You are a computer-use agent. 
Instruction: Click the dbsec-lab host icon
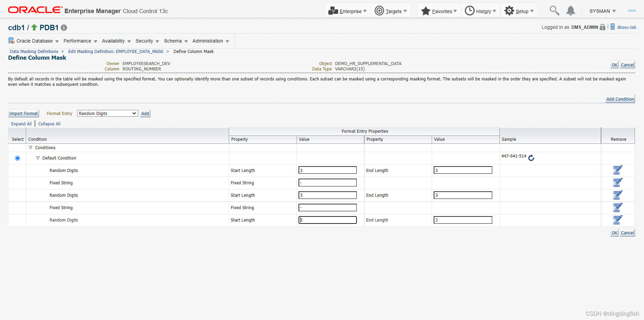612,27
